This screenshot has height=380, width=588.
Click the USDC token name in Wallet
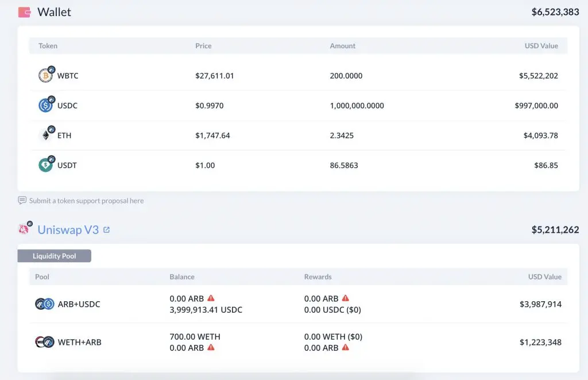(x=68, y=106)
